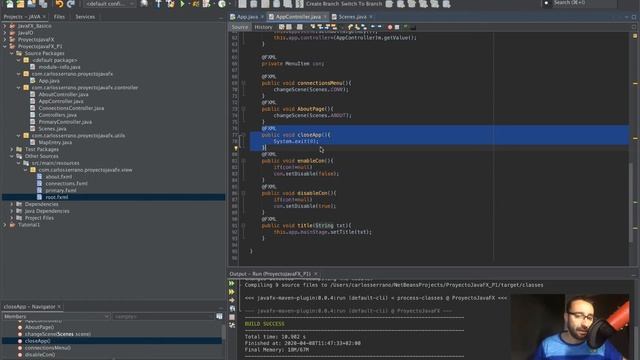Click the second rerun-with-options icon in Output
Image resolution: width=640 pixels, height=360 pixels.
[x=232, y=292]
